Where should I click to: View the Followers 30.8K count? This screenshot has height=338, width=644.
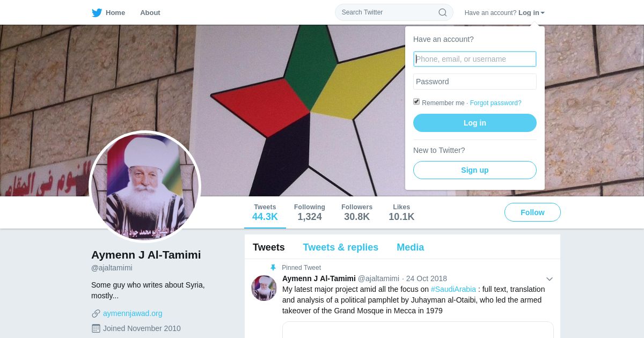click(357, 212)
